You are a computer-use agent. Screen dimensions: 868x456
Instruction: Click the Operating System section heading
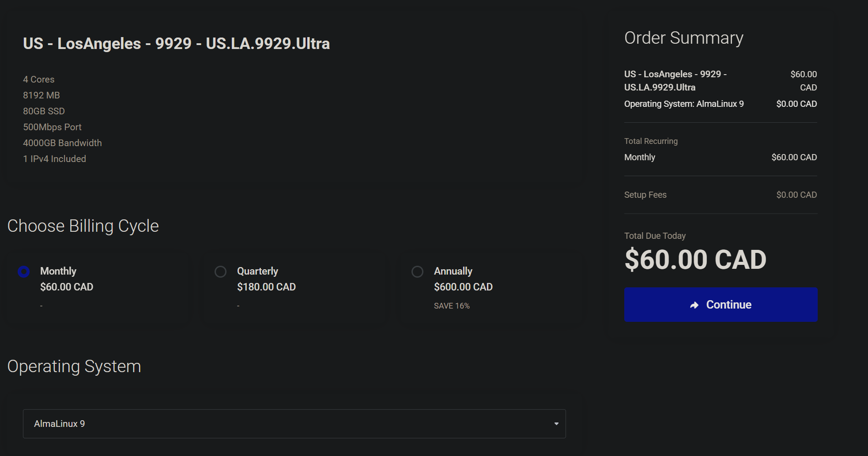(x=74, y=366)
